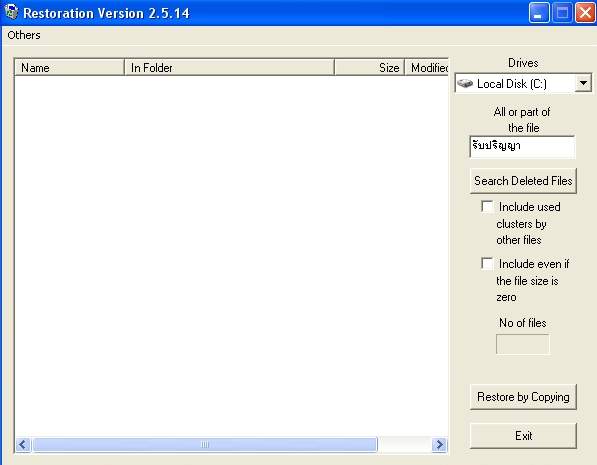Click the left scroll arrow of file list
The height and width of the screenshot is (465, 597).
(x=23, y=444)
